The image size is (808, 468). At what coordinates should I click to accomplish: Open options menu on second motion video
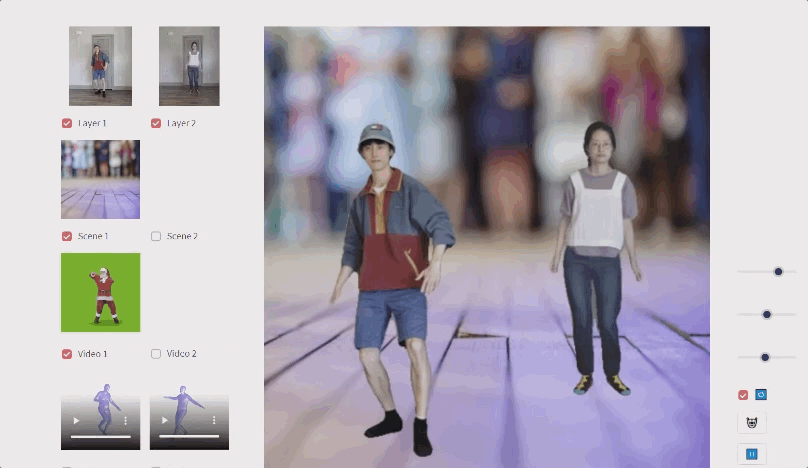(214, 421)
